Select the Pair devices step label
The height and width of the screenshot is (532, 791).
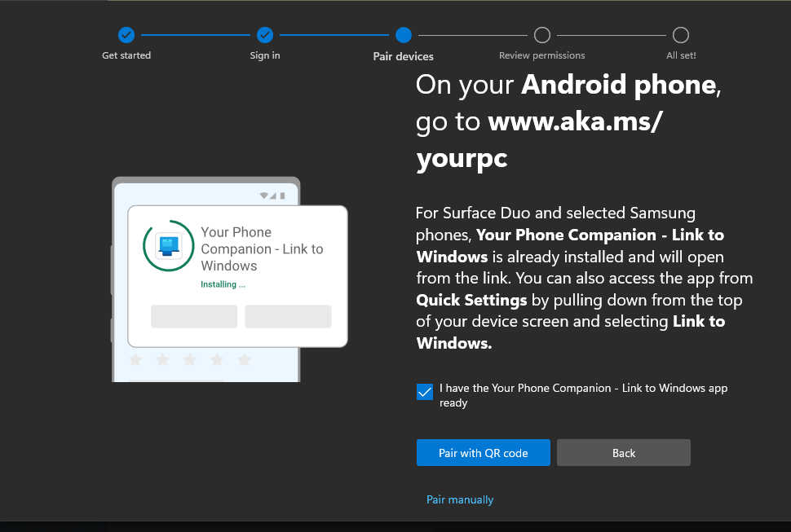(x=403, y=55)
